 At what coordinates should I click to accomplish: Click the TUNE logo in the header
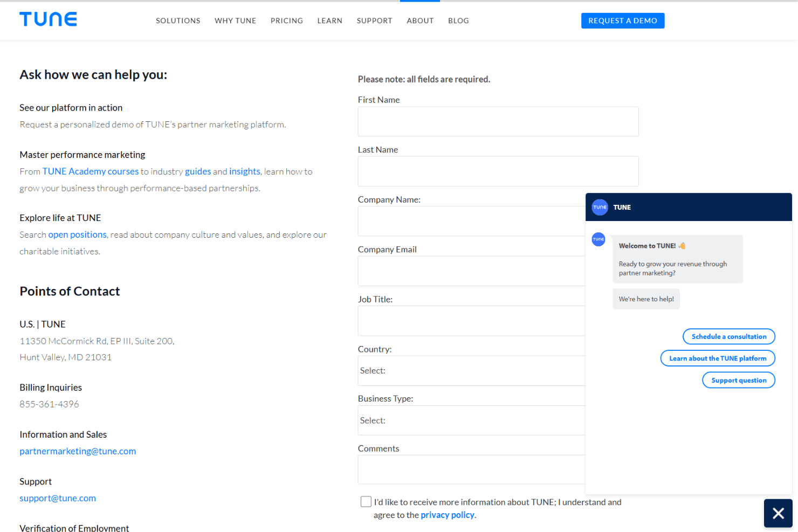(48, 19)
